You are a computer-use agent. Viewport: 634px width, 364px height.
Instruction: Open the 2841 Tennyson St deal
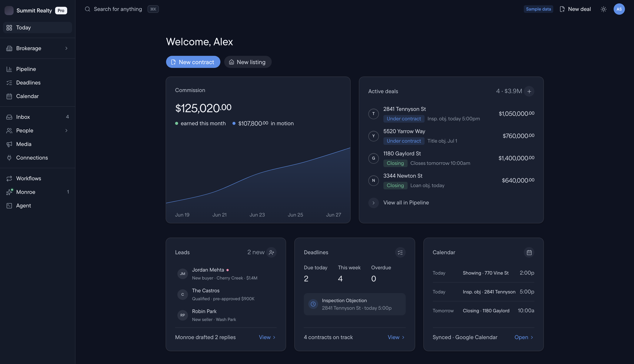click(x=451, y=114)
